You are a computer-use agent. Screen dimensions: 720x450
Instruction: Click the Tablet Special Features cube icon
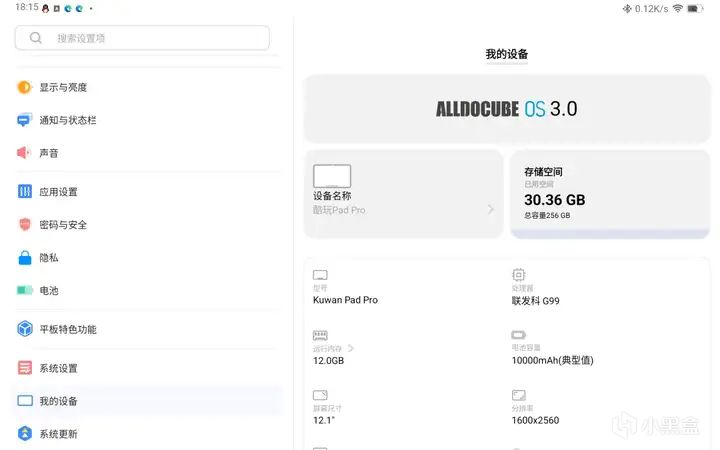pyautogui.click(x=25, y=329)
